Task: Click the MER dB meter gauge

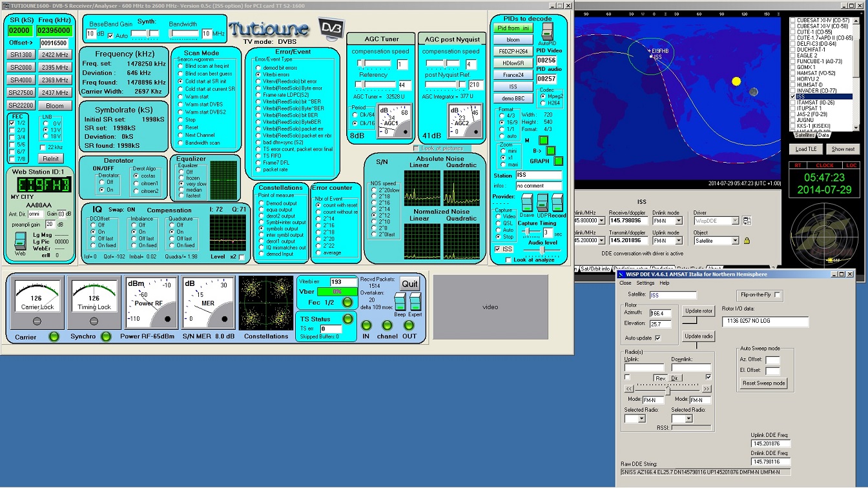Action: tap(207, 302)
